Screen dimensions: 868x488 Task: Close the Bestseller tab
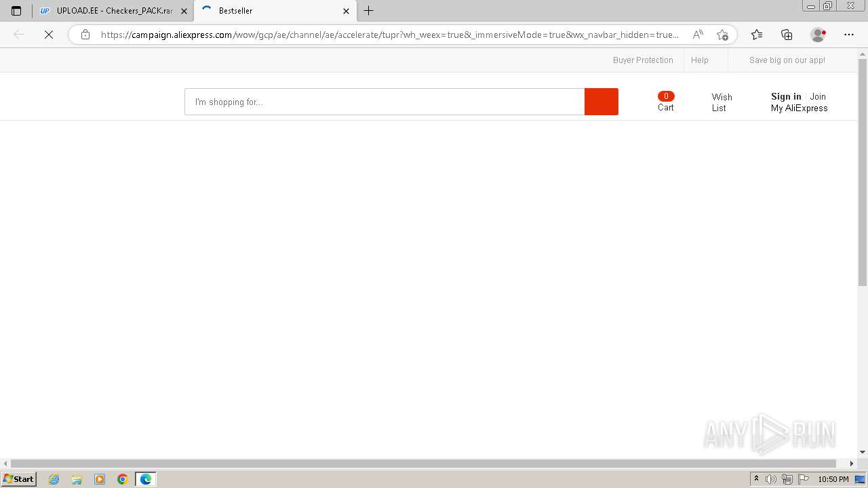coord(346,11)
